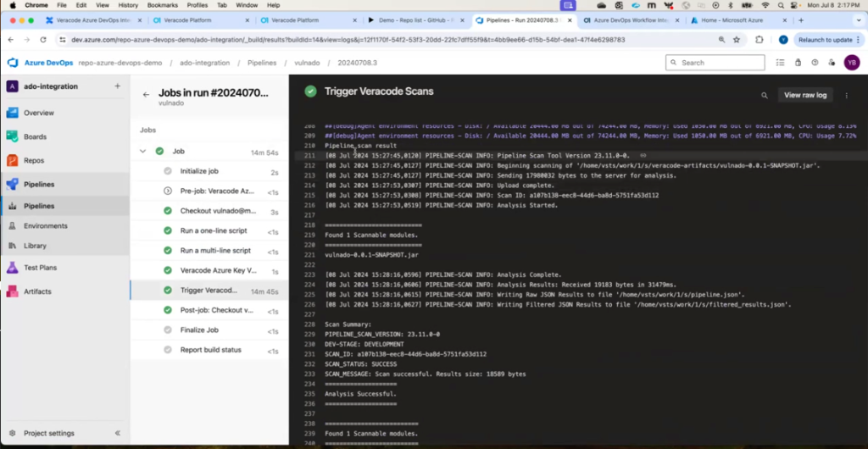Viewport: 868px width, 449px height.
Task: Open Pipelines sub-item under Pipelines
Action: [39, 206]
